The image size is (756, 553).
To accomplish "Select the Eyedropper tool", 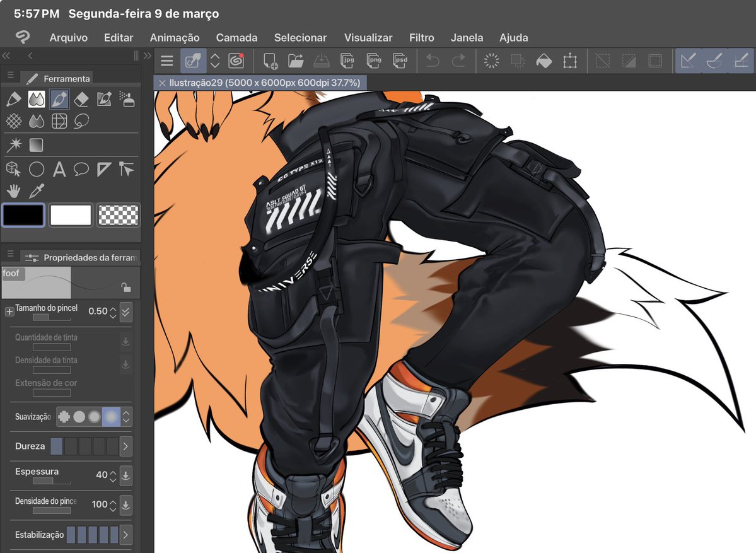I will [36, 192].
